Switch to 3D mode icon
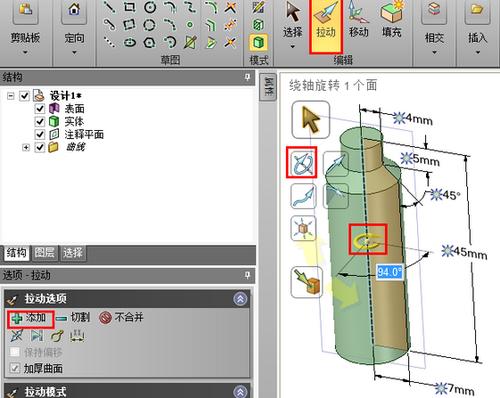The height and width of the screenshot is (398, 500). (x=258, y=42)
